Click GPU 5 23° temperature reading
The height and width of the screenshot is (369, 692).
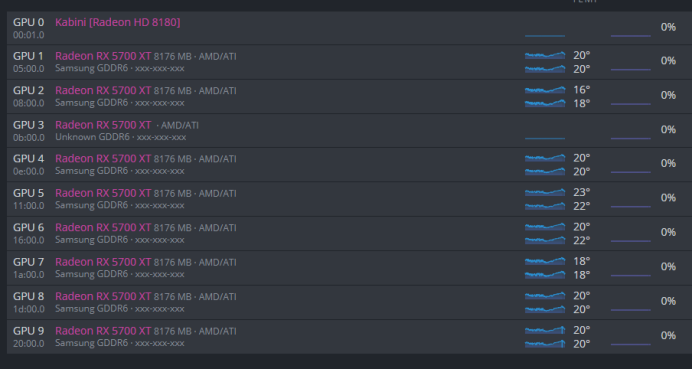coord(582,192)
